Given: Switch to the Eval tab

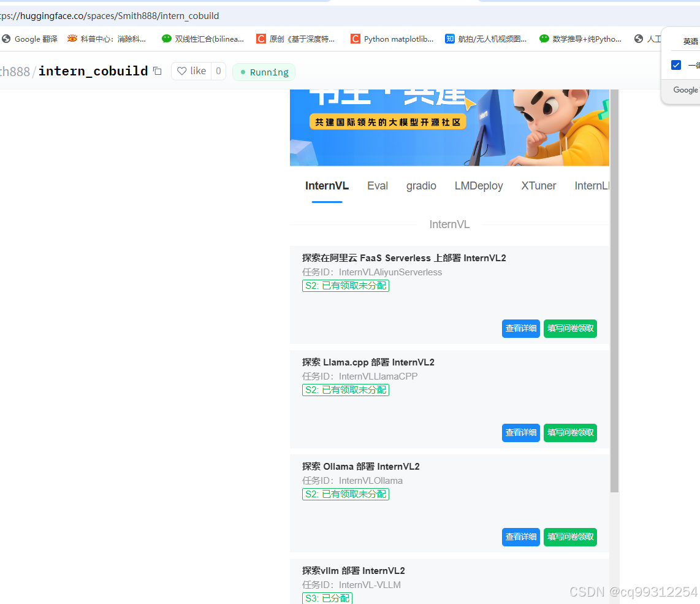Looking at the screenshot, I should click(x=377, y=186).
